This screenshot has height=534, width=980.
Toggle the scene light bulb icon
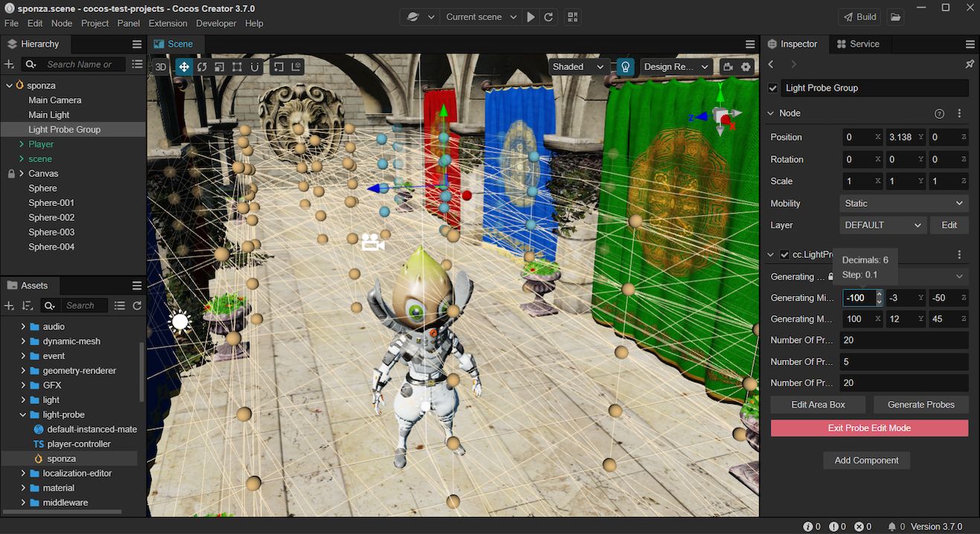pyautogui.click(x=626, y=66)
